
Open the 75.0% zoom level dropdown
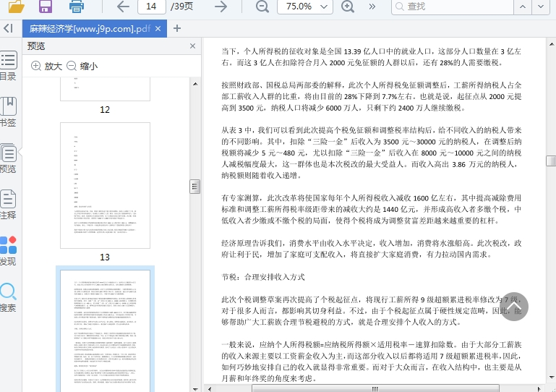tap(306, 7)
